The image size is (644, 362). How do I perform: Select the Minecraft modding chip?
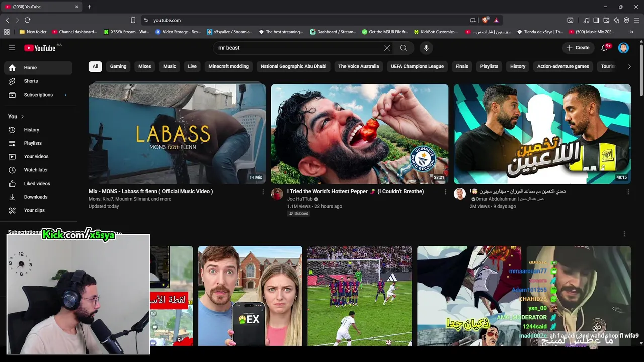(228, 66)
